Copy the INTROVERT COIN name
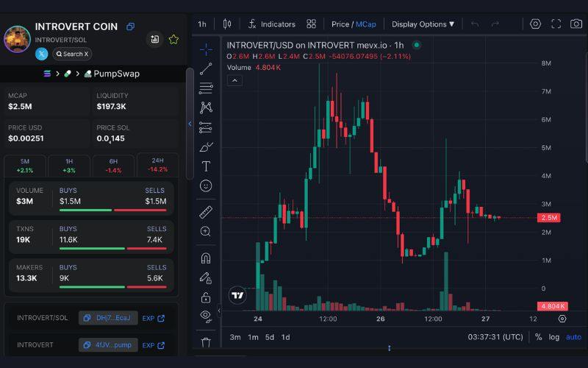The height and width of the screenshot is (368, 588). (x=131, y=26)
